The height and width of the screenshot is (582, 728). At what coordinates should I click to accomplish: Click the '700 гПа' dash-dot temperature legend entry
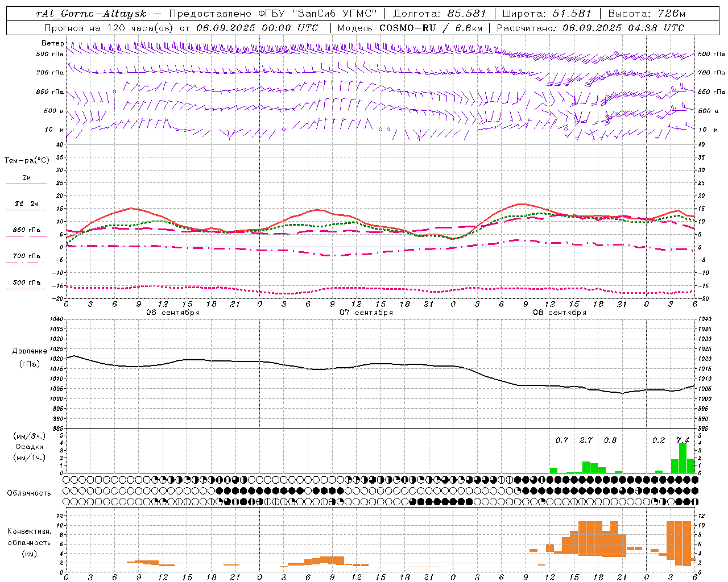pyautogui.click(x=26, y=259)
